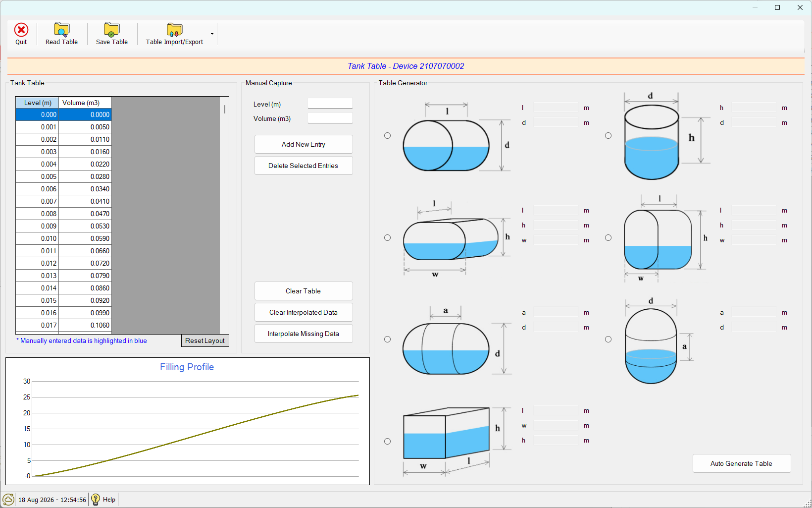This screenshot has width=812, height=508.
Task: Click the vertical capsule tank diagram
Action: 659,341
